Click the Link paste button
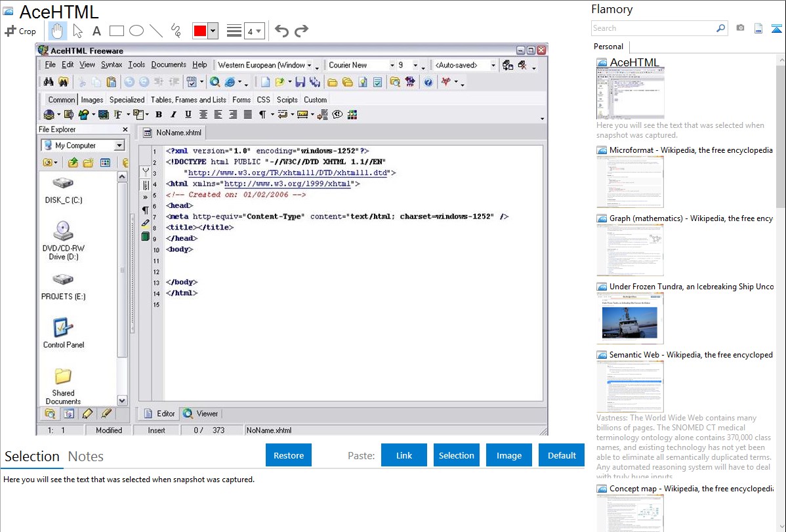Viewport: 786px width, 532px height. click(x=404, y=455)
